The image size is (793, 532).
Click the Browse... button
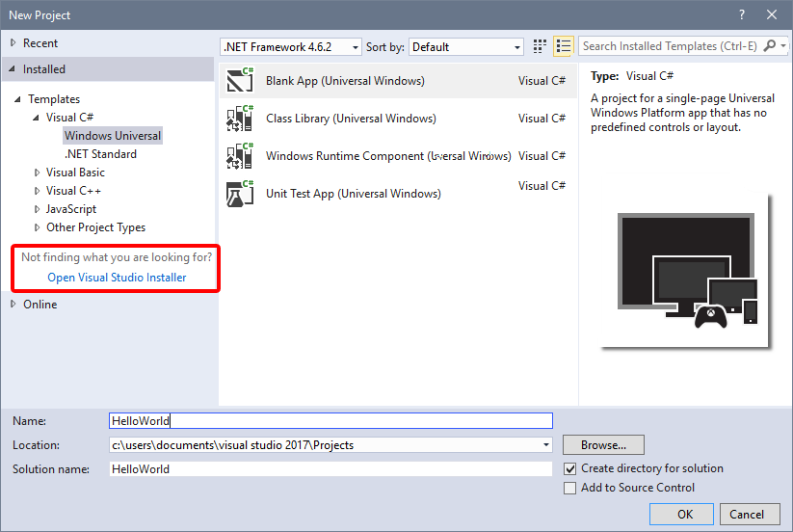603,445
